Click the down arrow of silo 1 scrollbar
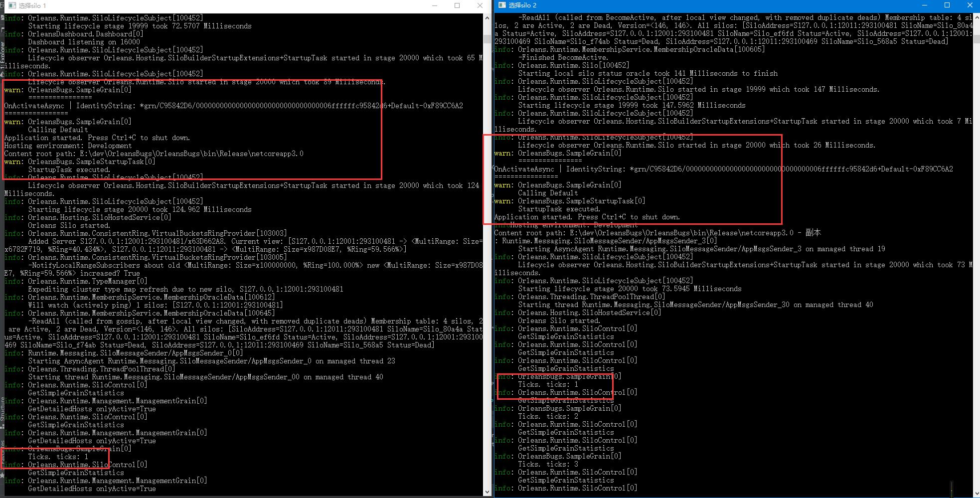980x498 pixels. (x=487, y=492)
